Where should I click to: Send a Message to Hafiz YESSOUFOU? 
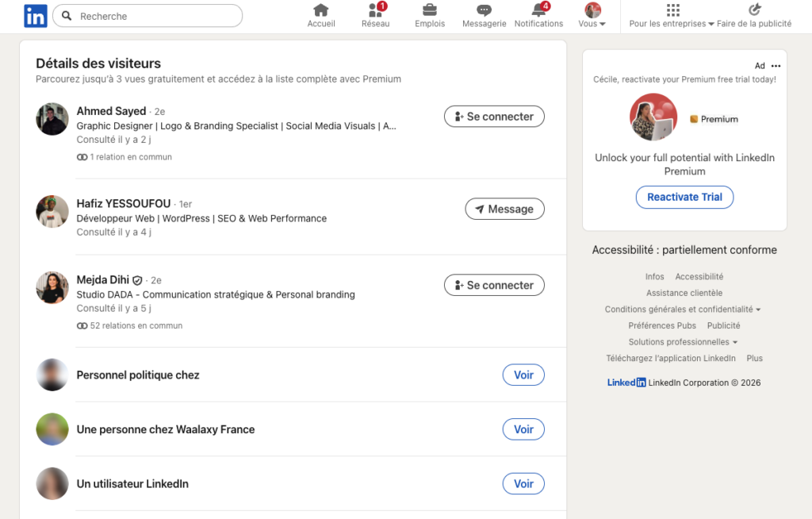[504, 209]
